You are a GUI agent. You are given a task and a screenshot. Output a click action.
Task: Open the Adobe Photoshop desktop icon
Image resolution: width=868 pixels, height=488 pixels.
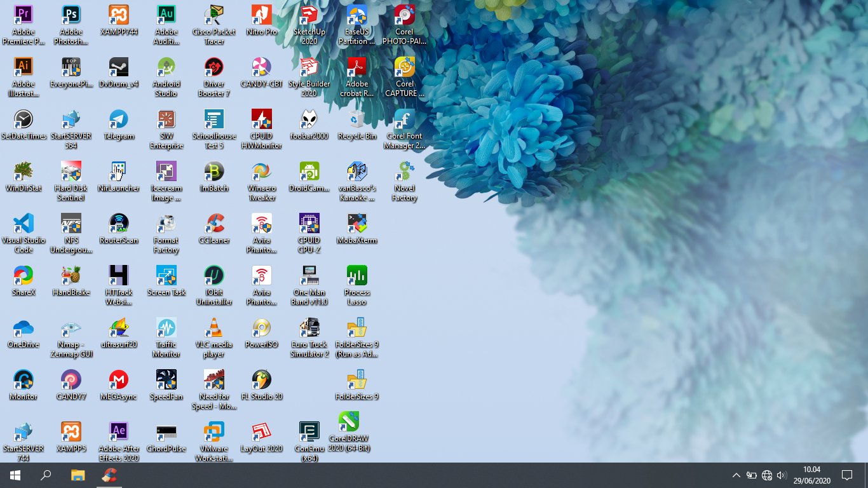click(71, 24)
